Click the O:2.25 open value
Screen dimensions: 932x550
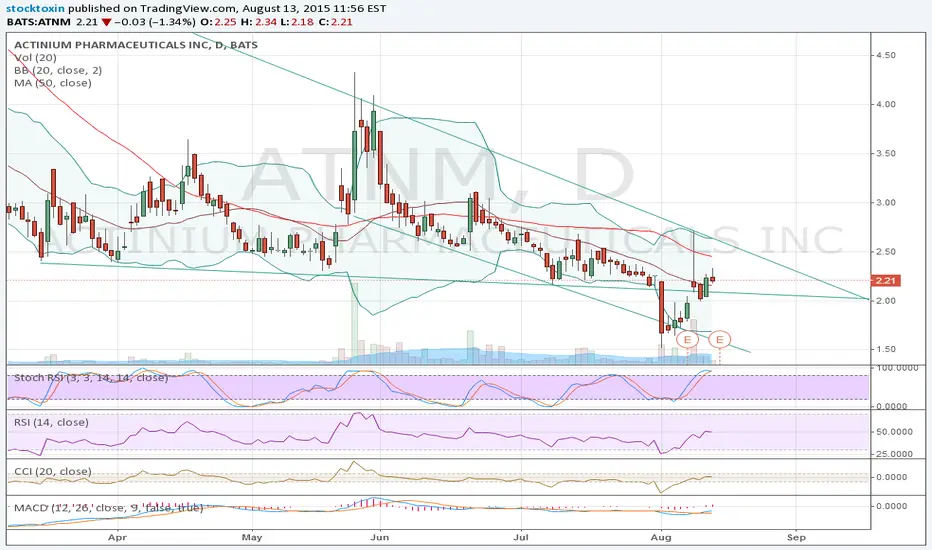coord(219,22)
